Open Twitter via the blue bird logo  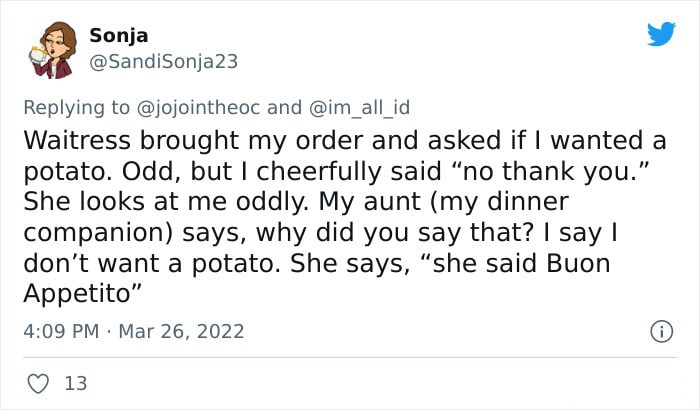click(661, 33)
